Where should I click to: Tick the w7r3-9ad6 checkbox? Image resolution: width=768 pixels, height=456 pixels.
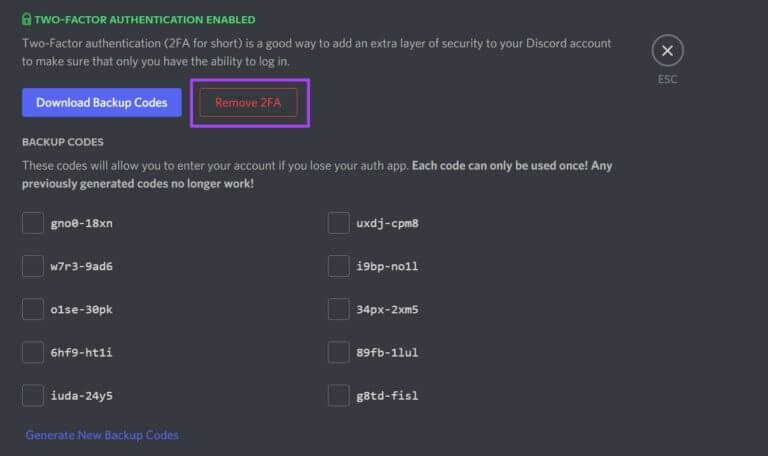click(33, 266)
